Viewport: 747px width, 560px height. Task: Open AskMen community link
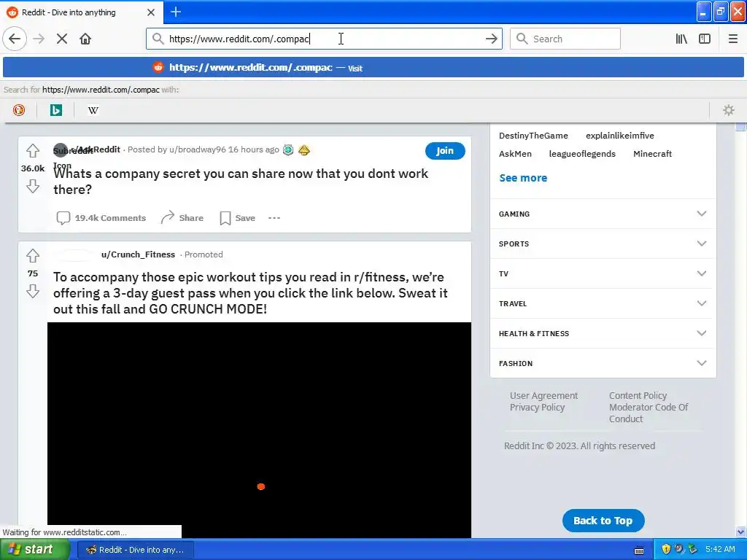pyautogui.click(x=515, y=154)
